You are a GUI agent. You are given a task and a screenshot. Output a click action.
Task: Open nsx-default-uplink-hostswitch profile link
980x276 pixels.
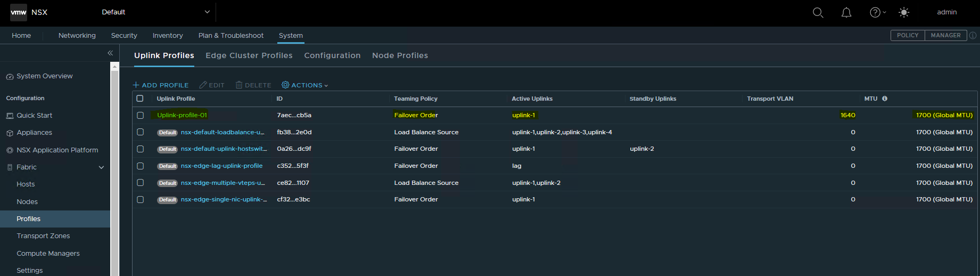click(224, 149)
